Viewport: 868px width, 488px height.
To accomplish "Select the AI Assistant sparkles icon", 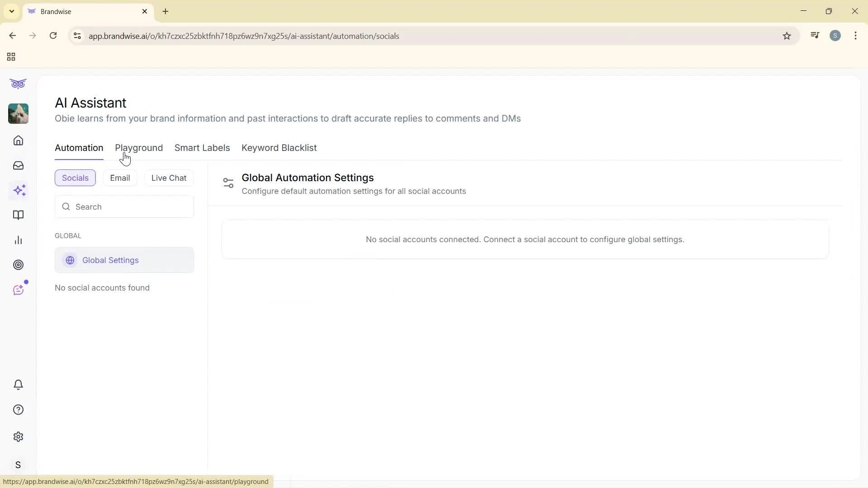I will (x=19, y=190).
